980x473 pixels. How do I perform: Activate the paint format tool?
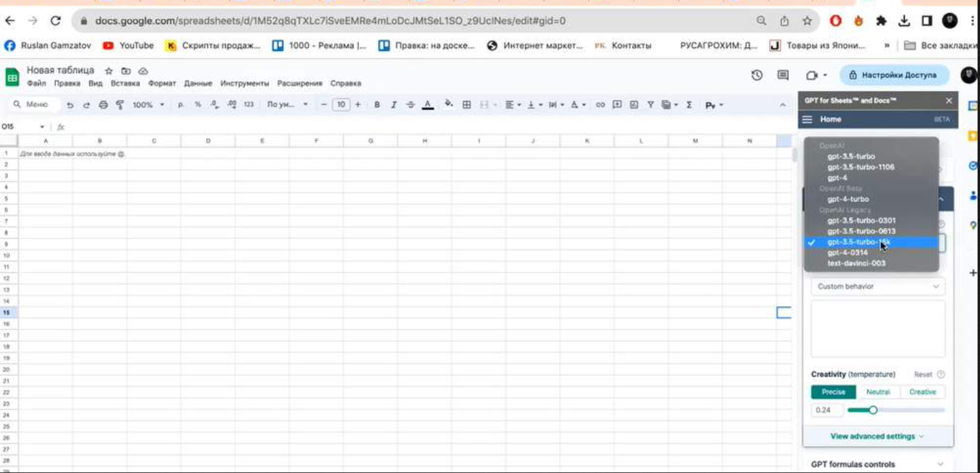[119, 105]
